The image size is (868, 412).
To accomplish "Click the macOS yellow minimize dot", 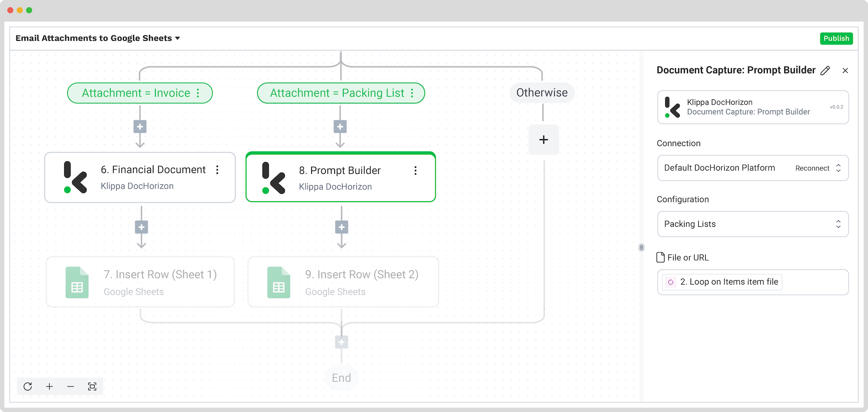I will 20,10.
